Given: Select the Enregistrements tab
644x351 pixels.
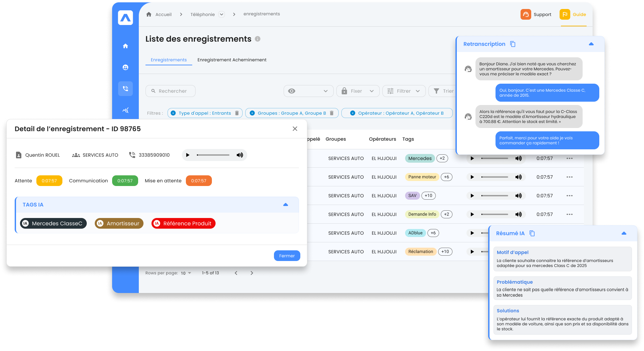Looking at the screenshot, I should (x=169, y=60).
